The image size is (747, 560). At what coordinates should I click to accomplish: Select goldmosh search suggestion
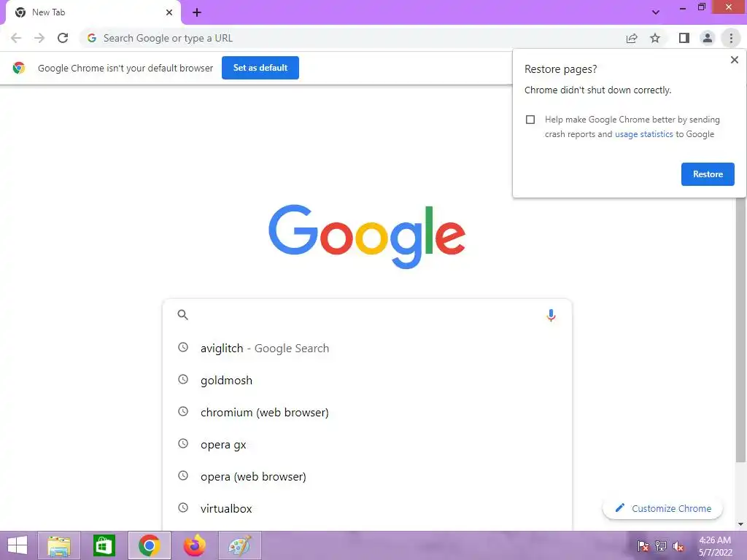(367, 380)
